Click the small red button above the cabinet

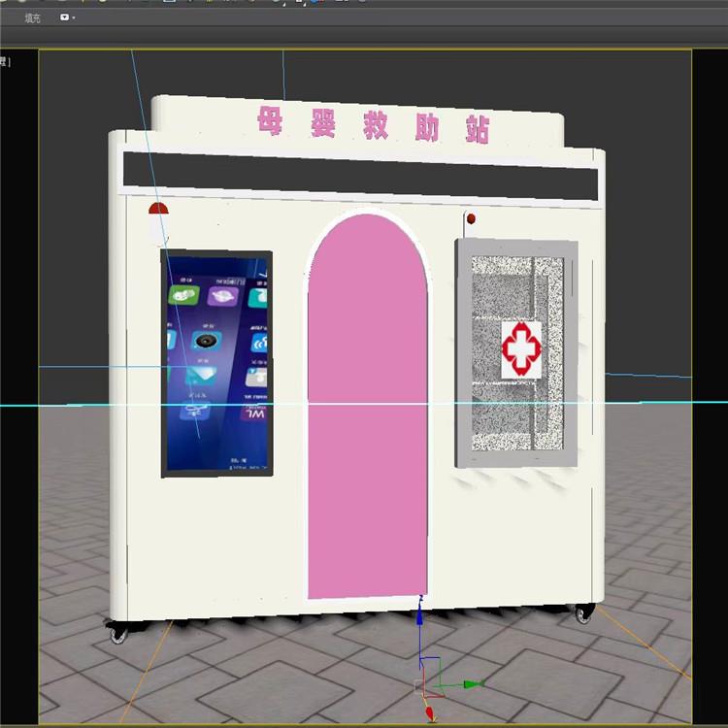point(471,218)
